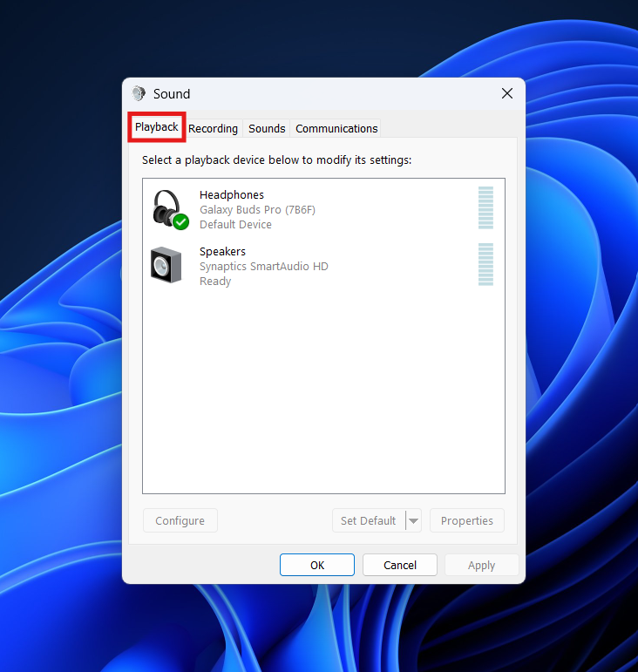This screenshot has width=638, height=672.
Task: Select the Galaxy Buds Pro (7B6F) text
Action: tap(256, 209)
